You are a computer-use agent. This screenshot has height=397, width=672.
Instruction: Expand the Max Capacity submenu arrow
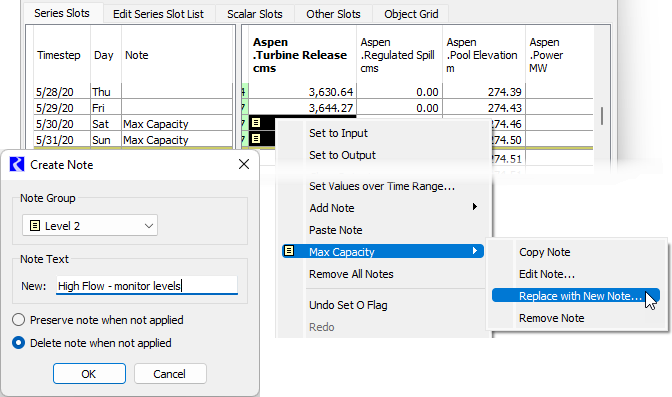pyautogui.click(x=474, y=251)
